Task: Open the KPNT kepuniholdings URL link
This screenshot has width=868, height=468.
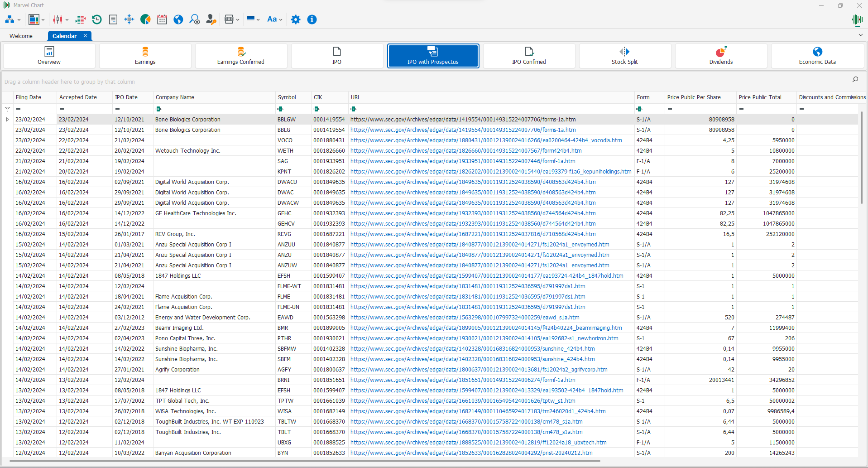Action: pos(491,172)
